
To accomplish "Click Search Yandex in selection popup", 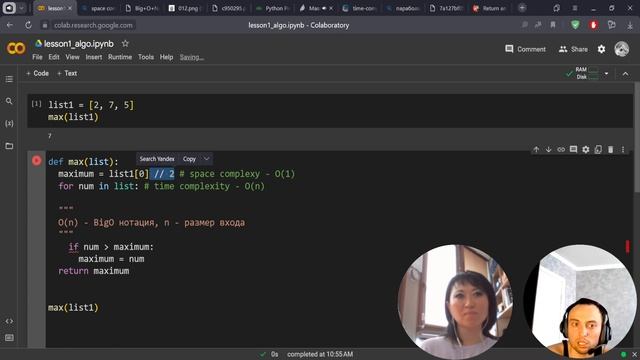I will [157, 159].
